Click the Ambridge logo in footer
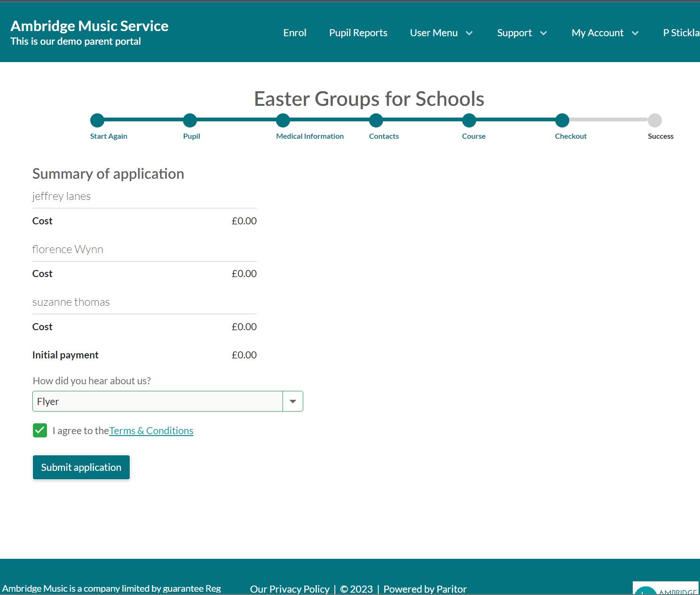 [x=666, y=589]
